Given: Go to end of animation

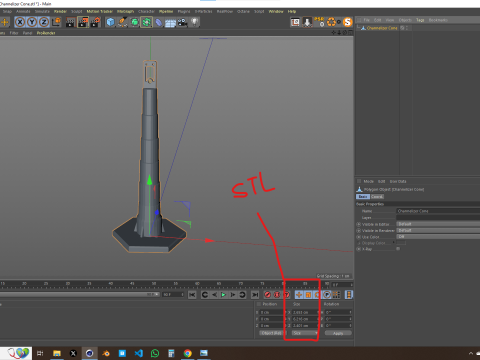Looking at the screenshot, I should tap(255, 295).
